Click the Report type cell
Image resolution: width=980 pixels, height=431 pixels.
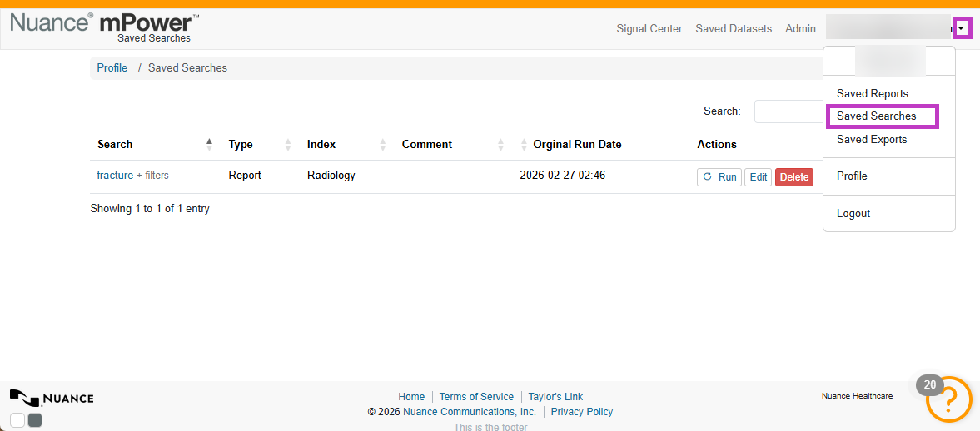coord(245,176)
